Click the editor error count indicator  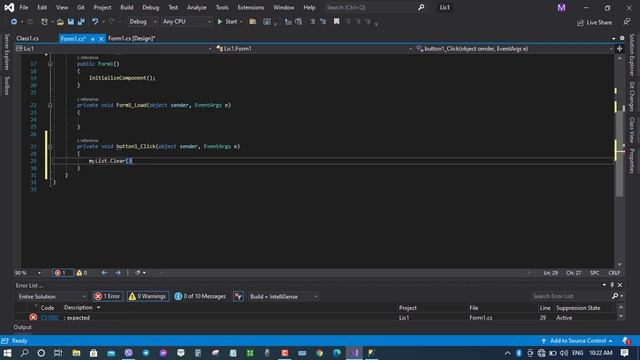pos(62,273)
